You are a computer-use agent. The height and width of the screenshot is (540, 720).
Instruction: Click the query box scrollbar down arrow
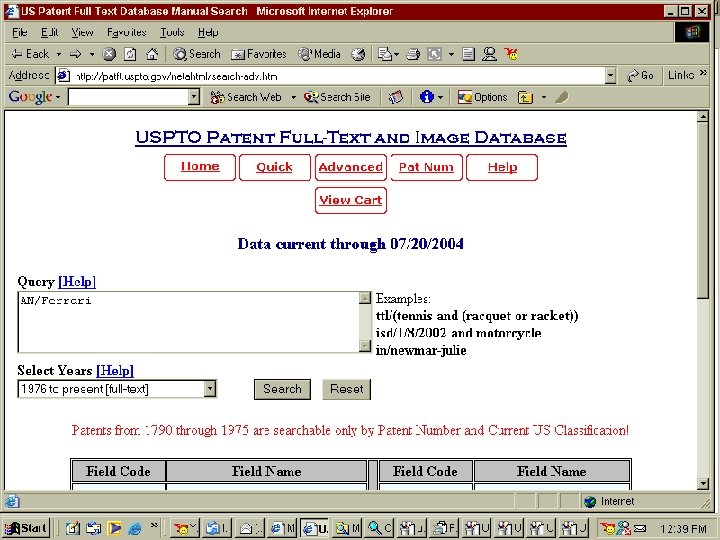(x=365, y=346)
